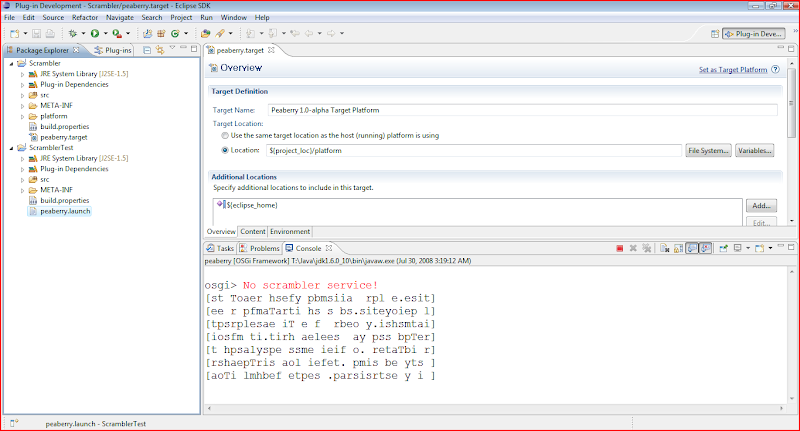Collapse the ScramblerTest project node
800x431 pixels.
tap(12, 148)
